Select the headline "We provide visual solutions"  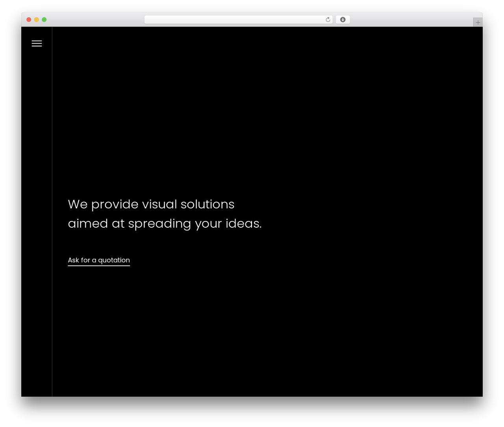click(x=151, y=204)
